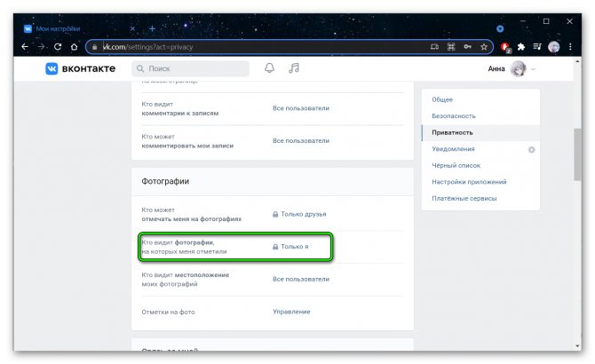
Task: Change who can tag me from Только друзья
Action: (303, 214)
